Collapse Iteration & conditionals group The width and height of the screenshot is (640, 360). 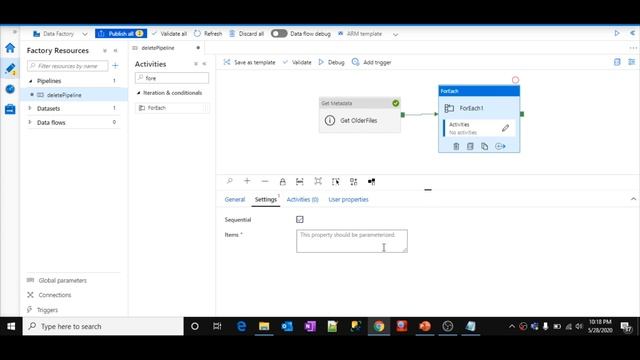(x=138, y=93)
